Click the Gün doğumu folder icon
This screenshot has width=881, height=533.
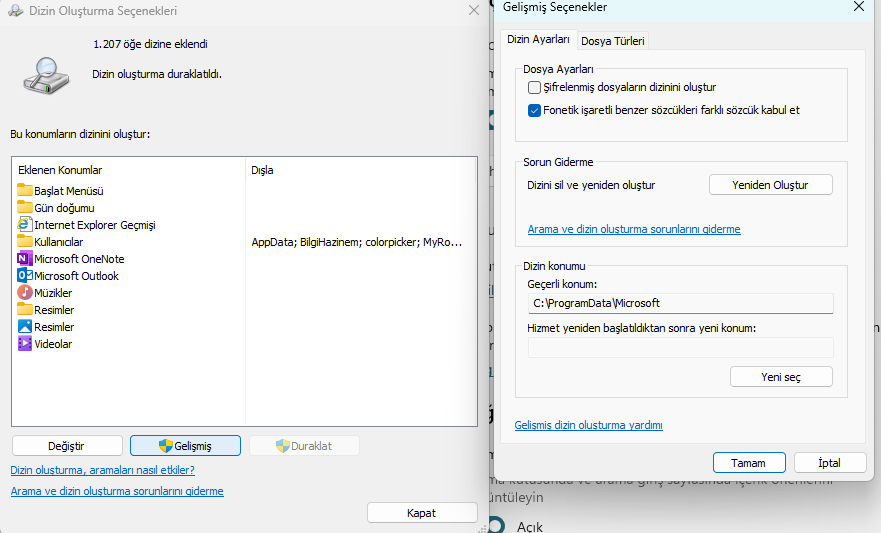tap(25, 207)
